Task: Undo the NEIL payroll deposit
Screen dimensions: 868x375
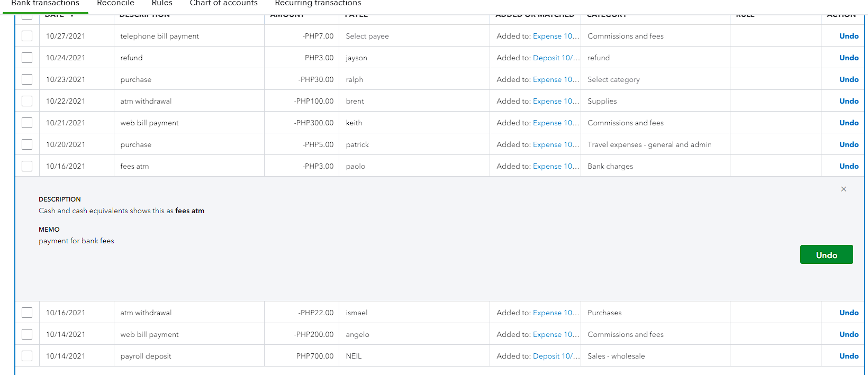Action: coord(849,356)
